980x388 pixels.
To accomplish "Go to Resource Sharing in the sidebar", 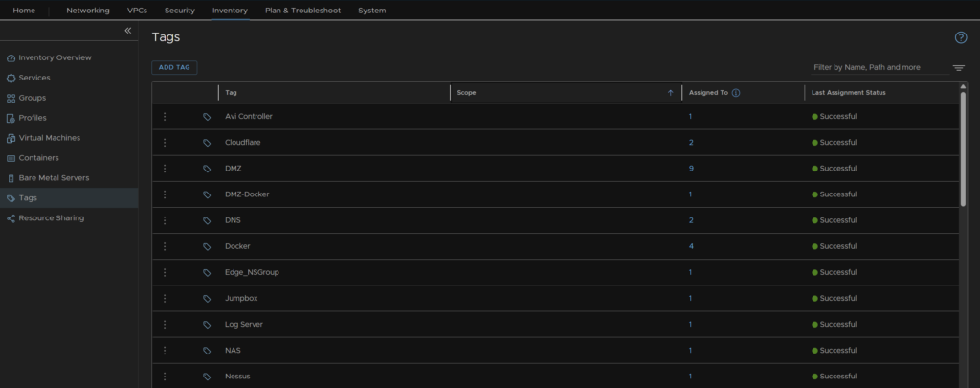I will coord(51,218).
